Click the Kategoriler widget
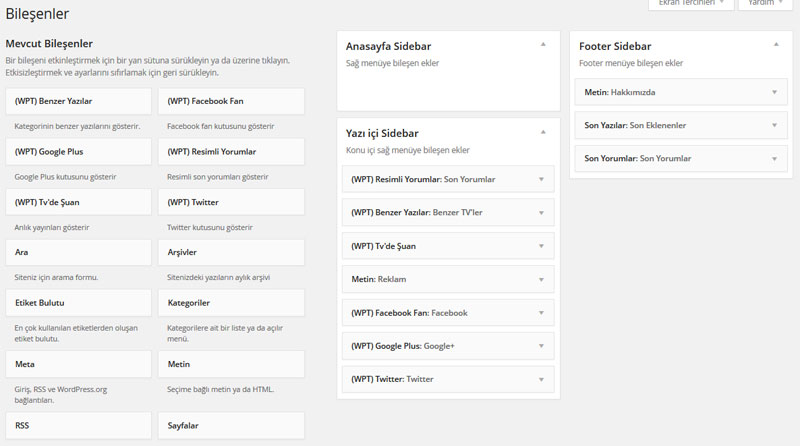Viewport: 800px width, 446px height. 231,303
